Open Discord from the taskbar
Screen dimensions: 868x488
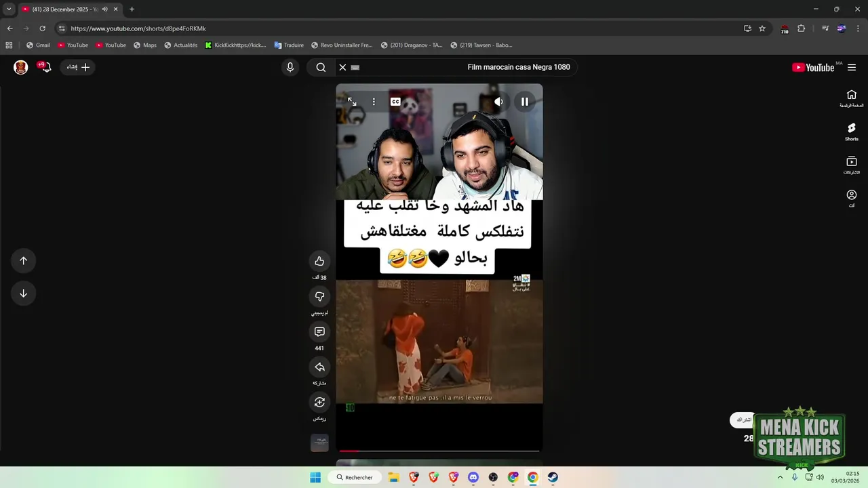pyautogui.click(x=473, y=477)
